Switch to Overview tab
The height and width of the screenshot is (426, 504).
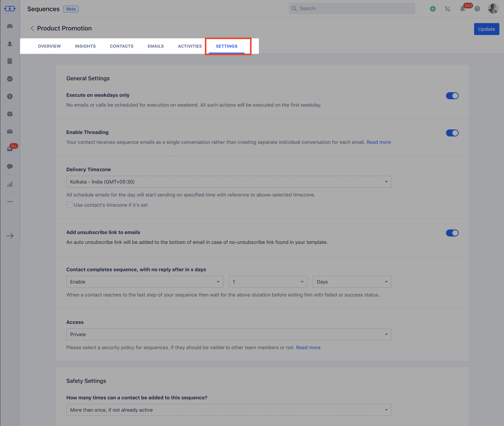click(49, 46)
